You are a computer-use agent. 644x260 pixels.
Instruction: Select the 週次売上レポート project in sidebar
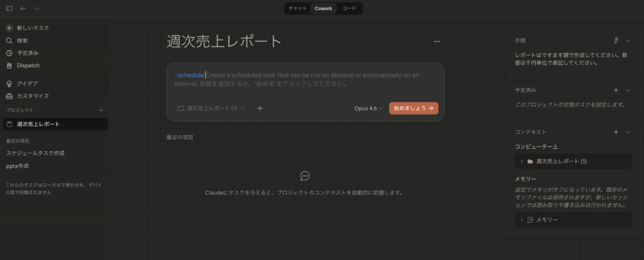[55, 124]
